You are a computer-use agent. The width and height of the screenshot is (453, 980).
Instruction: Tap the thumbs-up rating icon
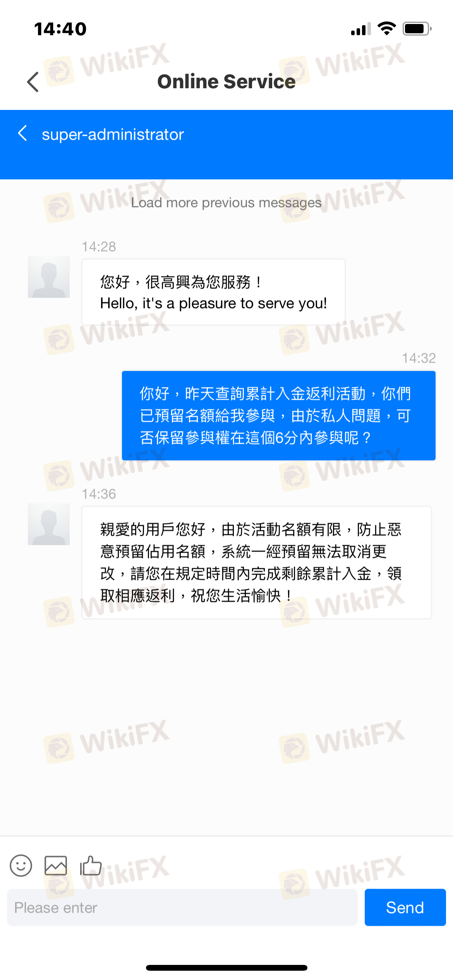(91, 865)
